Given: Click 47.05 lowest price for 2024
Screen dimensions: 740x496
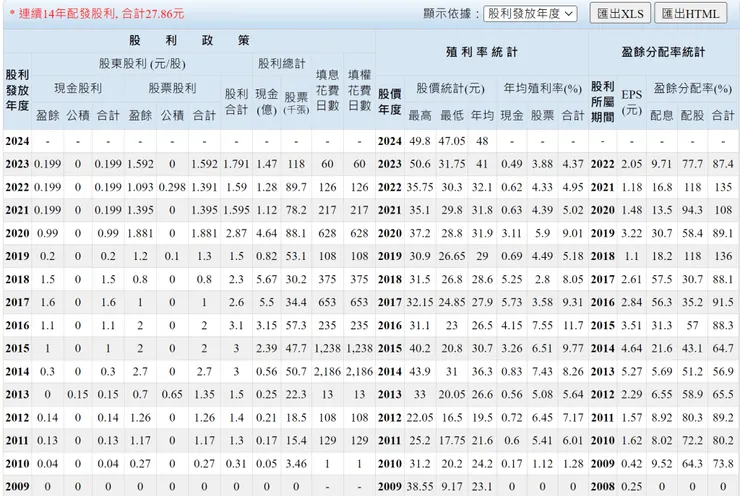Looking at the screenshot, I should [x=452, y=141].
